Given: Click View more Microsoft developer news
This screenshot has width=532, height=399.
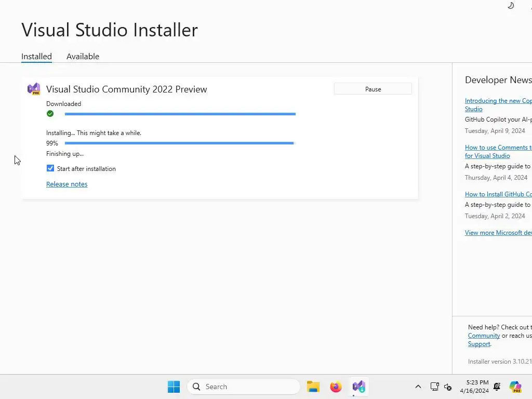Looking at the screenshot, I should tap(498, 232).
